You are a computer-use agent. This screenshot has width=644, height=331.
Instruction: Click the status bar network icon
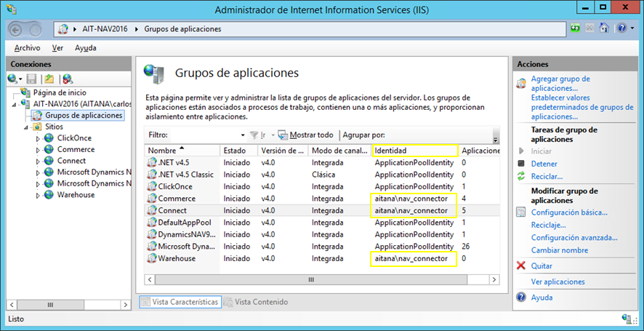tap(627, 319)
